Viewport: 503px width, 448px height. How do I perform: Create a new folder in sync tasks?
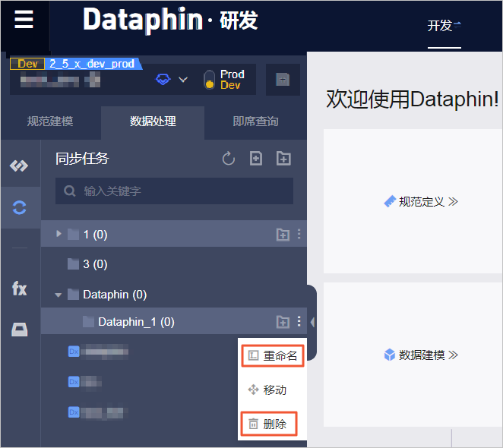283,159
